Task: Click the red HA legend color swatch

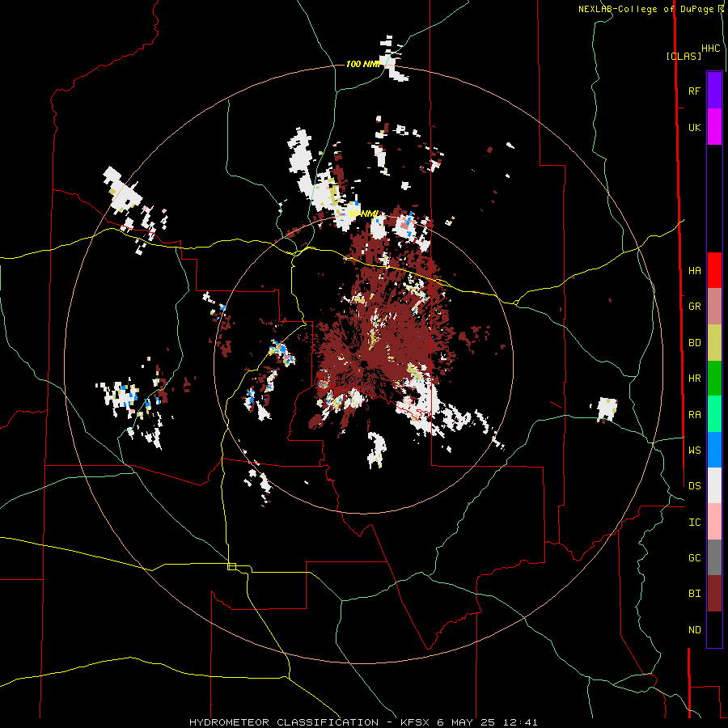Action: click(x=714, y=270)
